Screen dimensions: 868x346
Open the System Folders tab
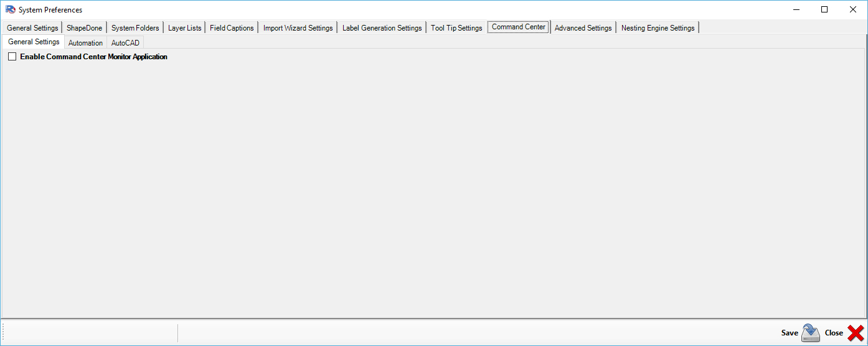pyautogui.click(x=135, y=28)
